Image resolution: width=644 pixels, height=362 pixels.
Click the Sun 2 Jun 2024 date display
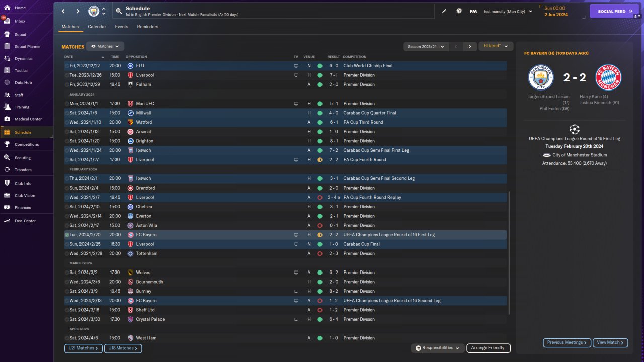(x=556, y=11)
